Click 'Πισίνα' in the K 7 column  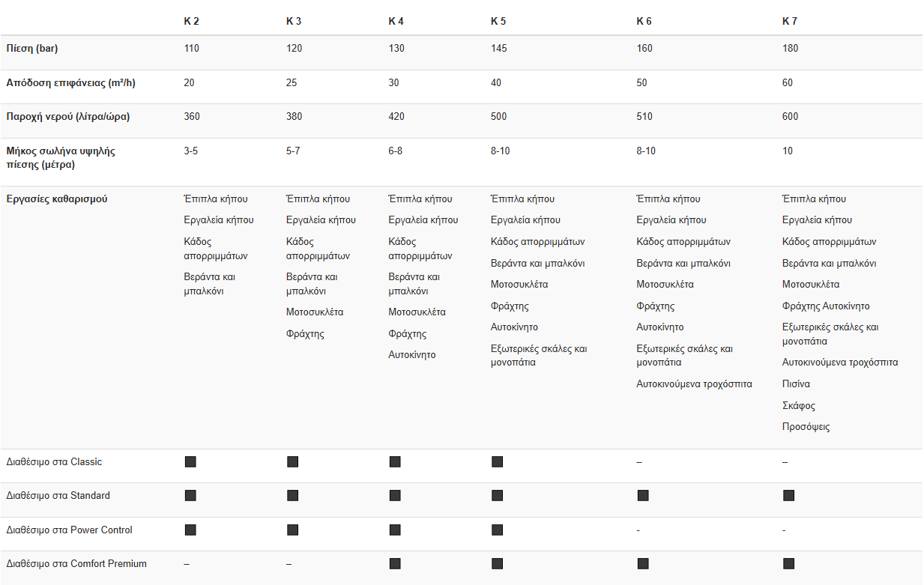pyautogui.click(x=796, y=384)
